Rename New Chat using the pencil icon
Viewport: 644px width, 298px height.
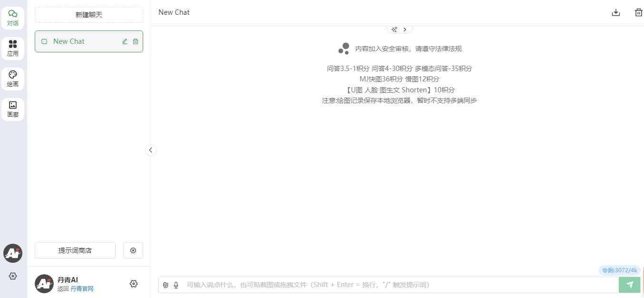pos(125,41)
